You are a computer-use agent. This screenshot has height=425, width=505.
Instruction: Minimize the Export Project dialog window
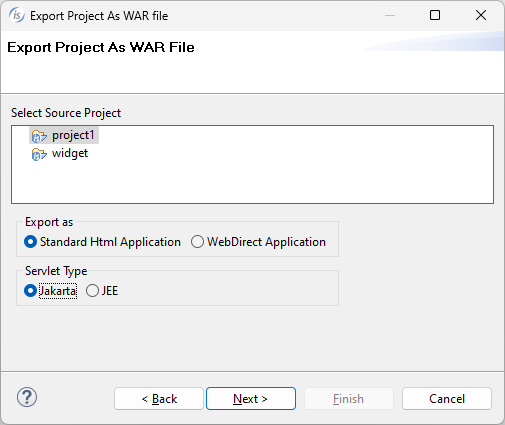390,15
